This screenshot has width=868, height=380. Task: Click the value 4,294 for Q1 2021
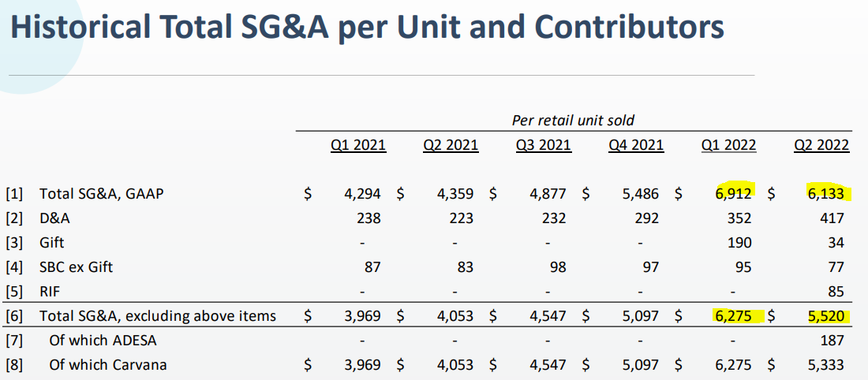(x=362, y=194)
